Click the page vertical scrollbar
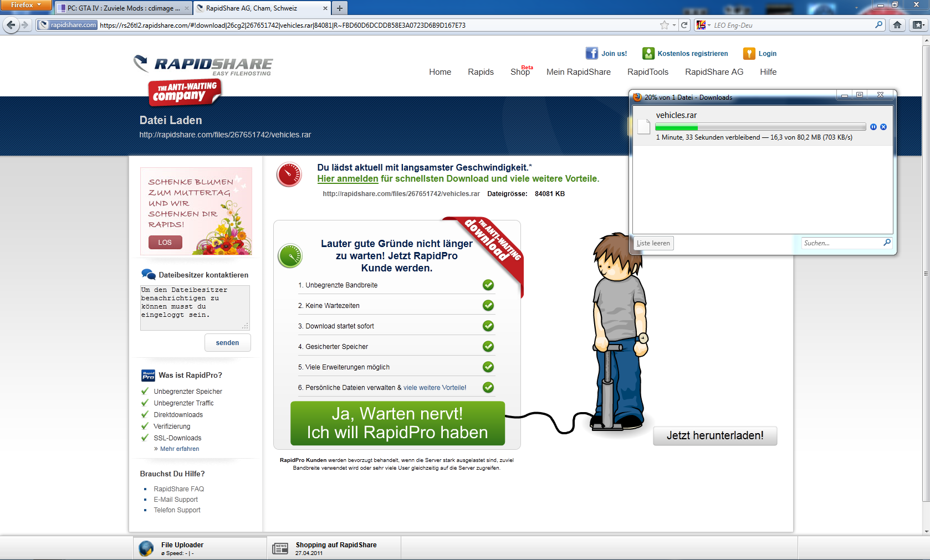930x560 pixels. pos(926,273)
